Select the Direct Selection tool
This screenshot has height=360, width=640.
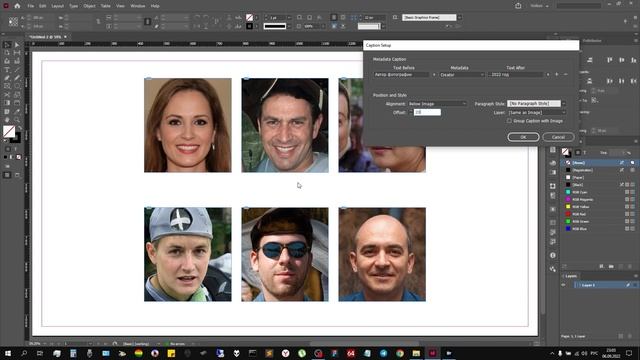[17, 45]
